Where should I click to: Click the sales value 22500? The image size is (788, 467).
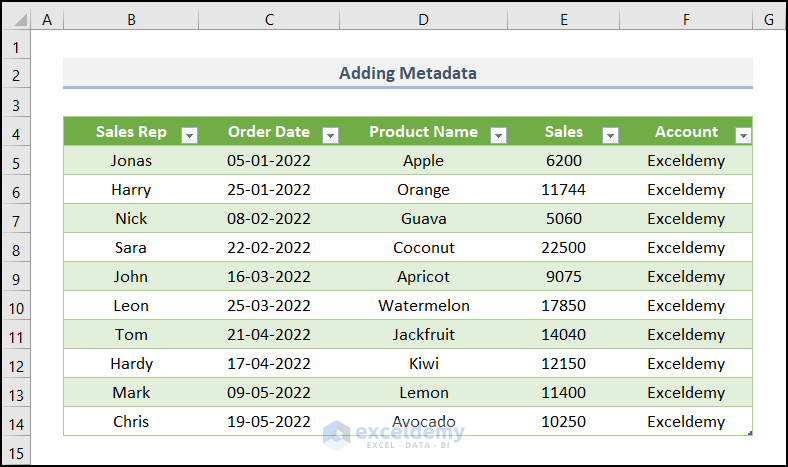click(564, 248)
